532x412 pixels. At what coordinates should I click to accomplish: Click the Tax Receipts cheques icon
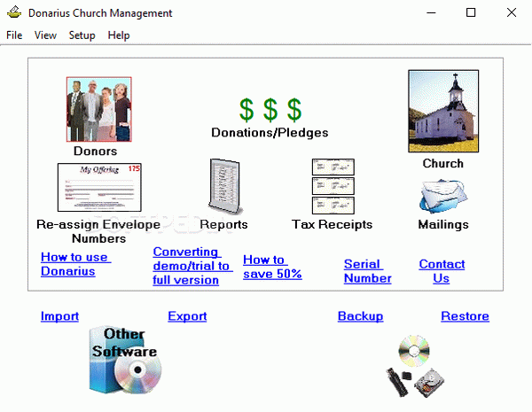333,186
